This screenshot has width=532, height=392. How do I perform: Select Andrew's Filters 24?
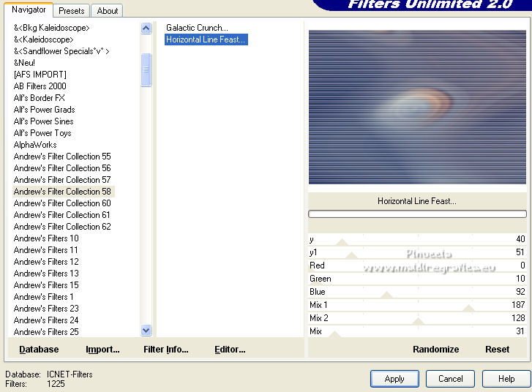click(46, 320)
